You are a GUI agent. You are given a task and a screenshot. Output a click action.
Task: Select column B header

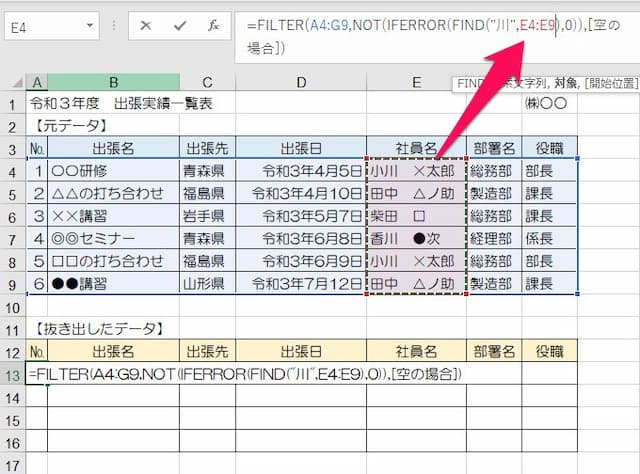[x=113, y=82]
